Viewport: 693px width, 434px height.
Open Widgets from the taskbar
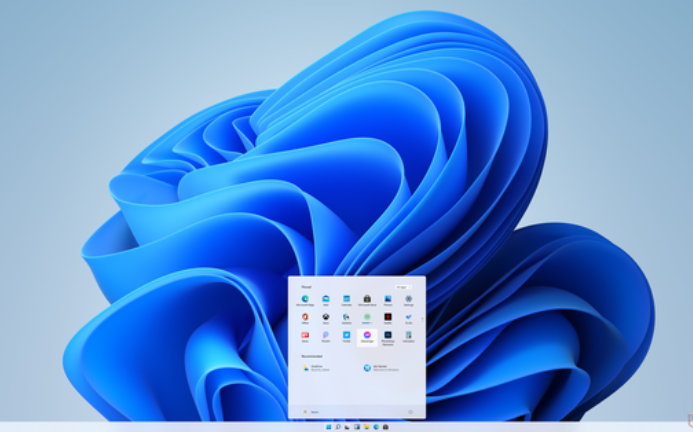click(357, 427)
